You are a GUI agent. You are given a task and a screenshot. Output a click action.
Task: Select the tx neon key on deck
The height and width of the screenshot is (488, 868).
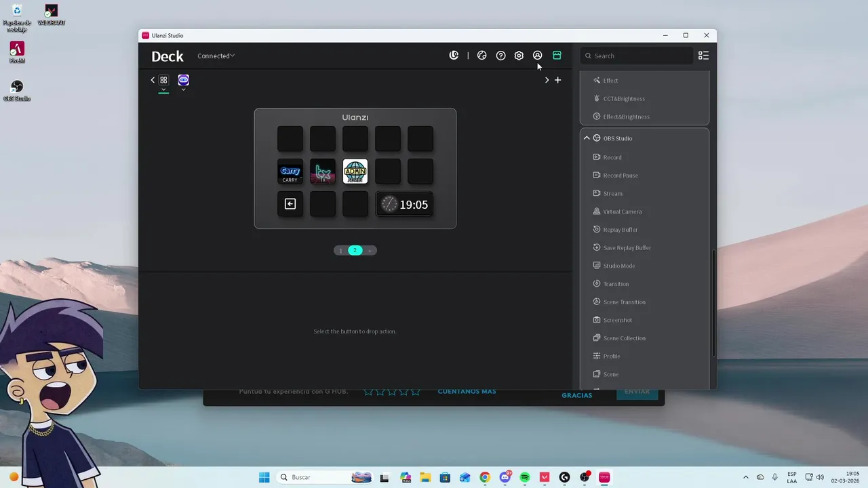pyautogui.click(x=323, y=171)
